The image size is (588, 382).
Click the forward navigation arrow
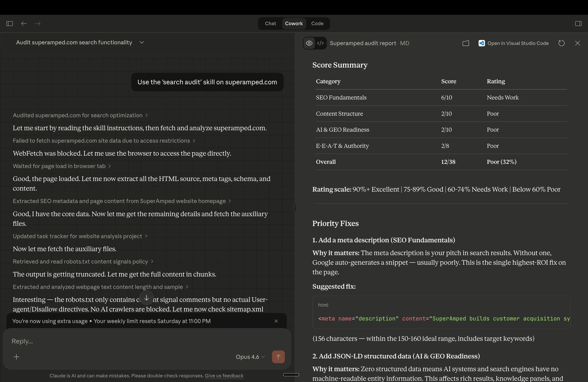click(37, 23)
